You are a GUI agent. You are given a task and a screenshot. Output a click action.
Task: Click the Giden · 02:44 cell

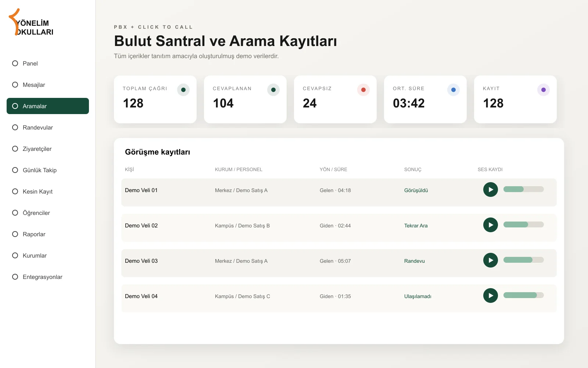point(335,226)
